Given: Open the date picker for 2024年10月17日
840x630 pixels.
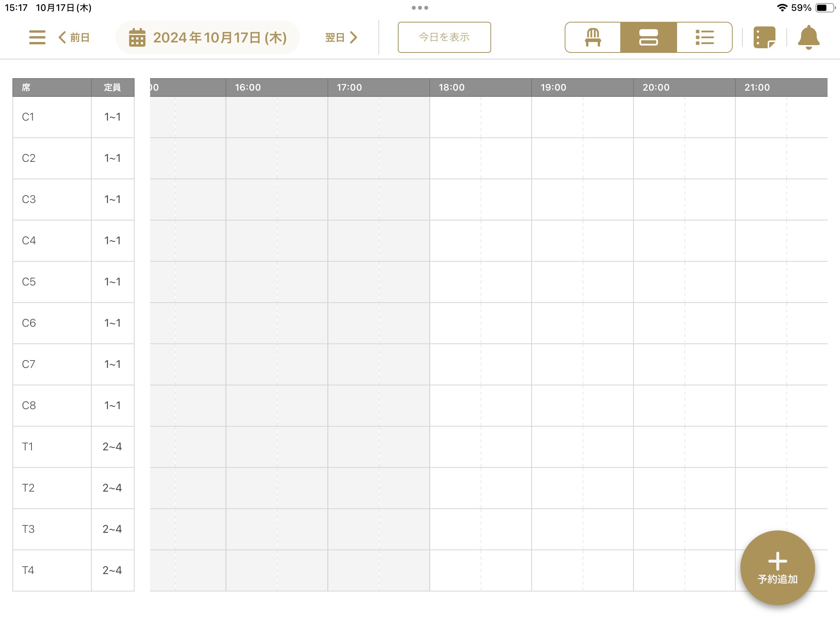Looking at the screenshot, I should 219,37.
